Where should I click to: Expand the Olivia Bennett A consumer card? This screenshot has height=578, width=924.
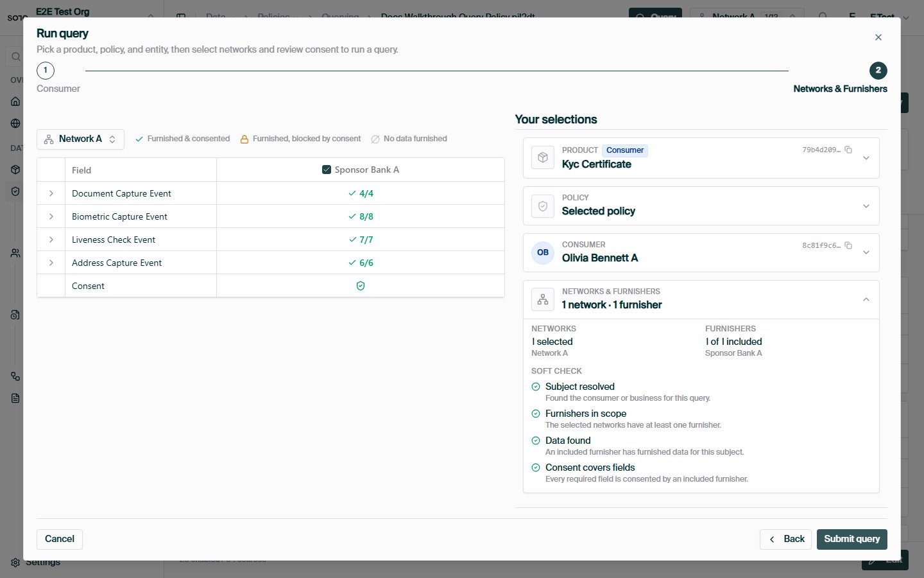tap(866, 252)
